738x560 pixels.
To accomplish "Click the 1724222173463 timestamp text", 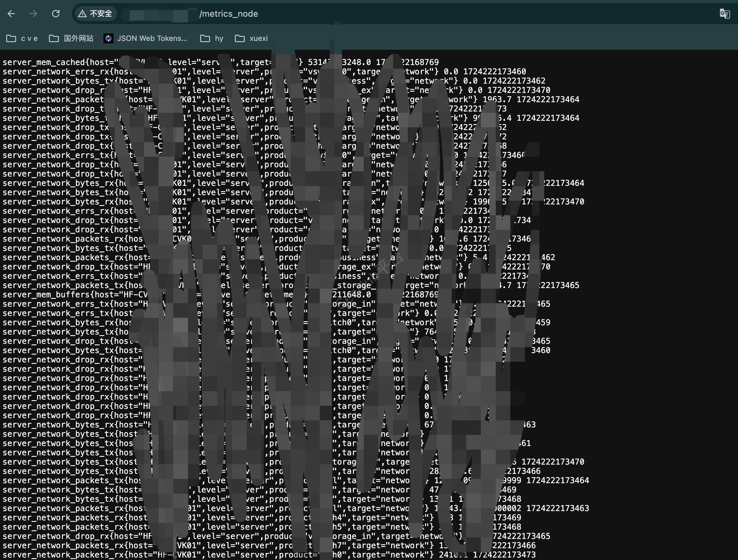I will [x=557, y=508].
